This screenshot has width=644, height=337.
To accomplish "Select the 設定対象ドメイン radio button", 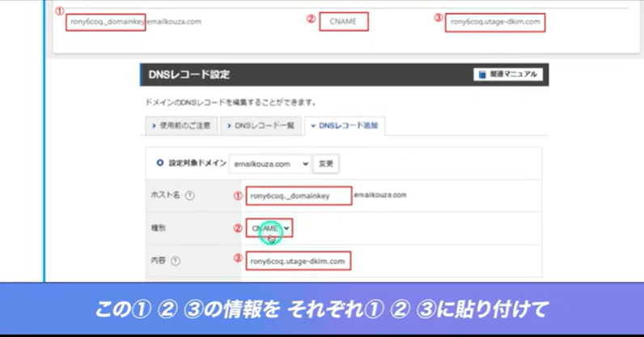I will 159,163.
